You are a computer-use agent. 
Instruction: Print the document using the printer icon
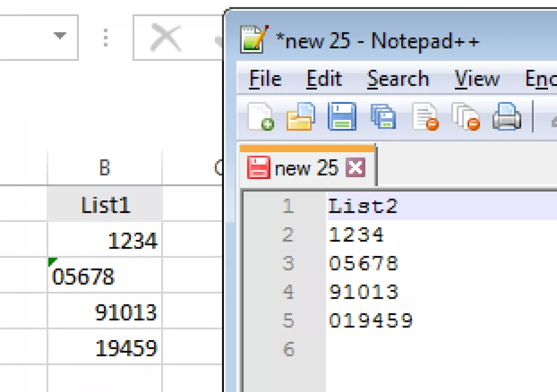(506, 116)
